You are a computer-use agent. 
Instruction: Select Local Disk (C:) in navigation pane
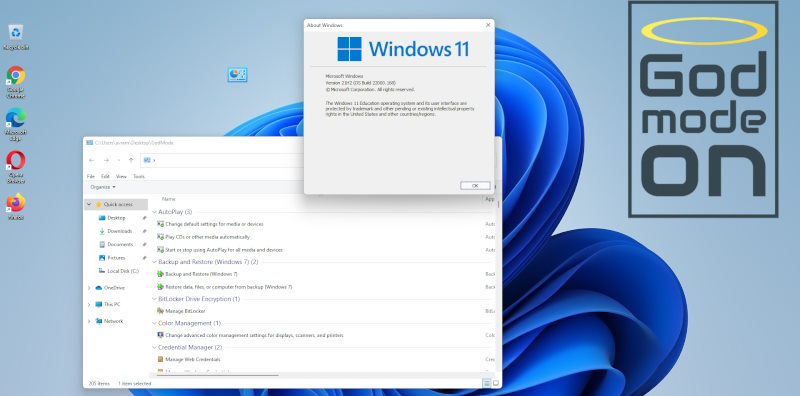[123, 271]
